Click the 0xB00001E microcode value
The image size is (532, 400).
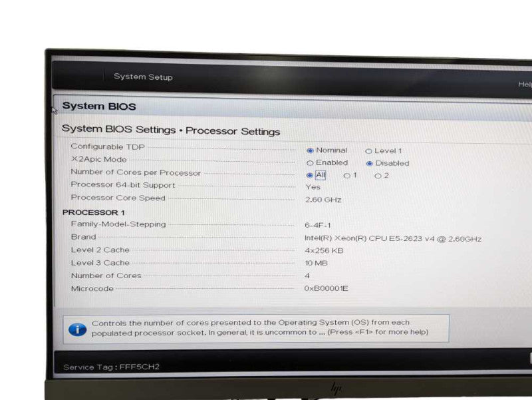pos(326,289)
